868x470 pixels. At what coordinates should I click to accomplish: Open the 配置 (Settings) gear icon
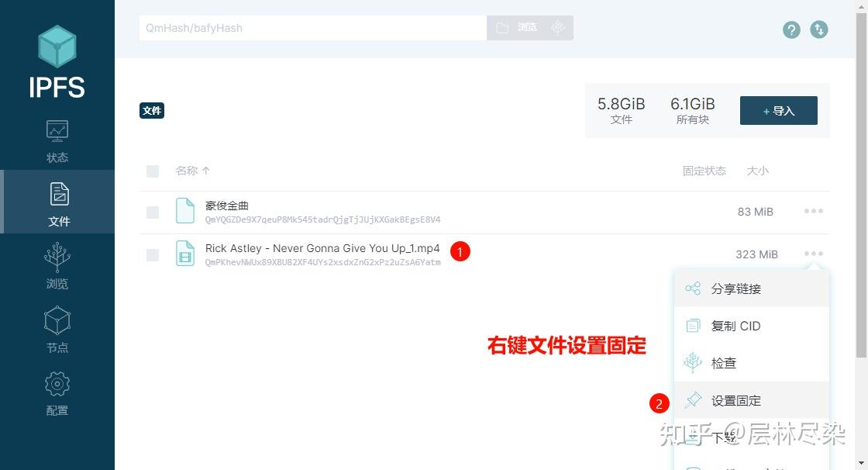(57, 384)
